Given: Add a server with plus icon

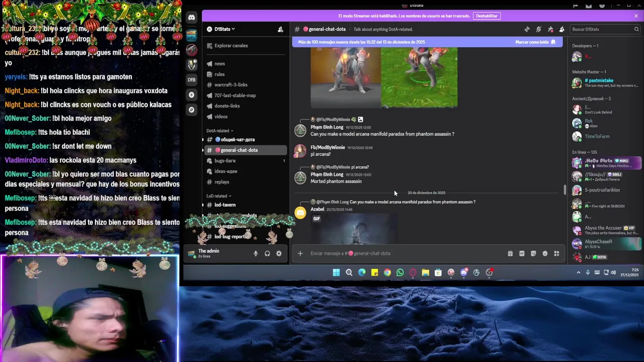Looking at the screenshot, I should (191, 95).
